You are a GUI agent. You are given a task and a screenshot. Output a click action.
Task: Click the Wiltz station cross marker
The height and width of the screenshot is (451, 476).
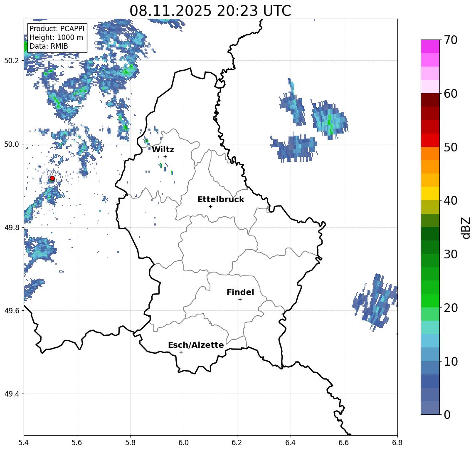(x=165, y=156)
